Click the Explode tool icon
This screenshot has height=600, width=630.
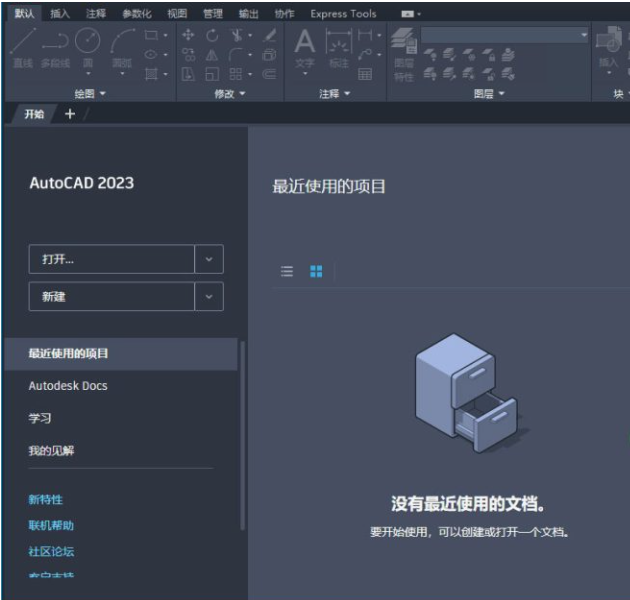pos(269,55)
